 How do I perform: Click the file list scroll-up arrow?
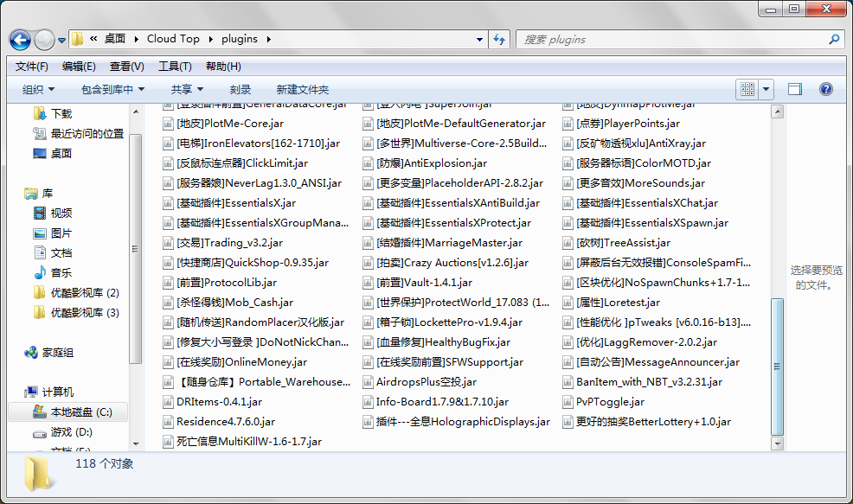point(778,112)
